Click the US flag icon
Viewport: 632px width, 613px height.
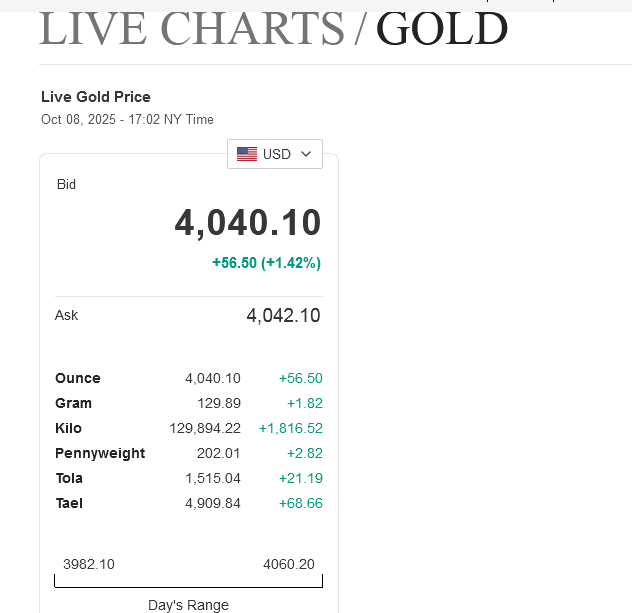247,154
